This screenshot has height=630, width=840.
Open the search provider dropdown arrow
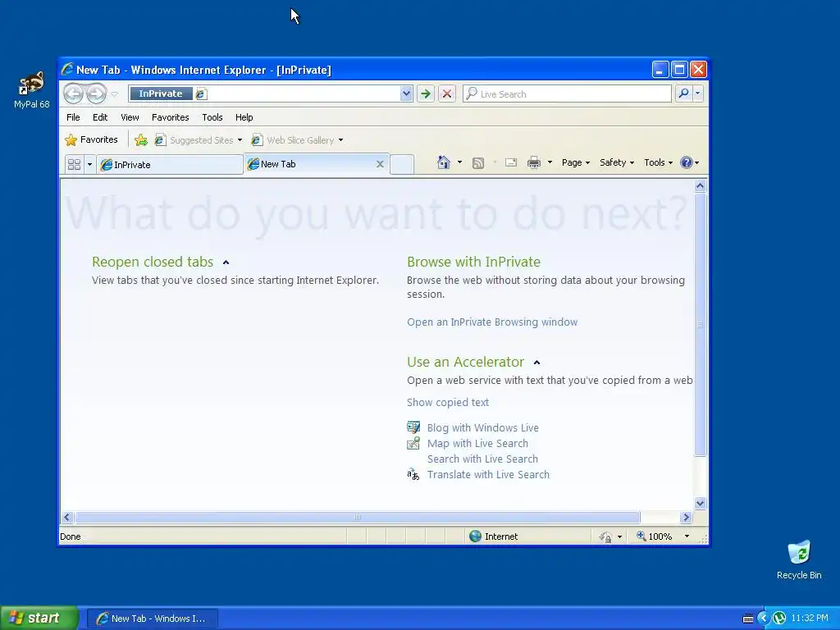pyautogui.click(x=697, y=94)
